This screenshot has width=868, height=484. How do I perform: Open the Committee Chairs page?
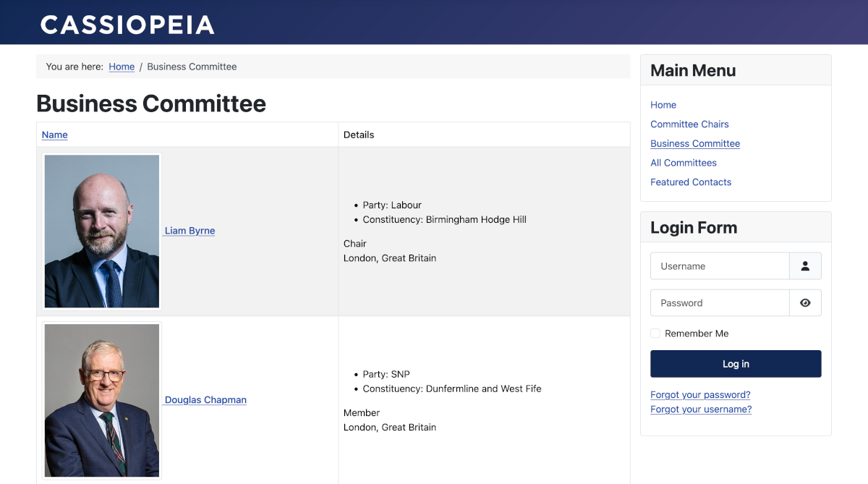(689, 124)
